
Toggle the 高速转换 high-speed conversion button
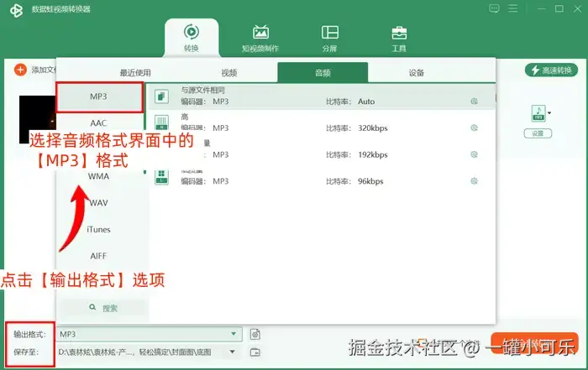click(551, 70)
